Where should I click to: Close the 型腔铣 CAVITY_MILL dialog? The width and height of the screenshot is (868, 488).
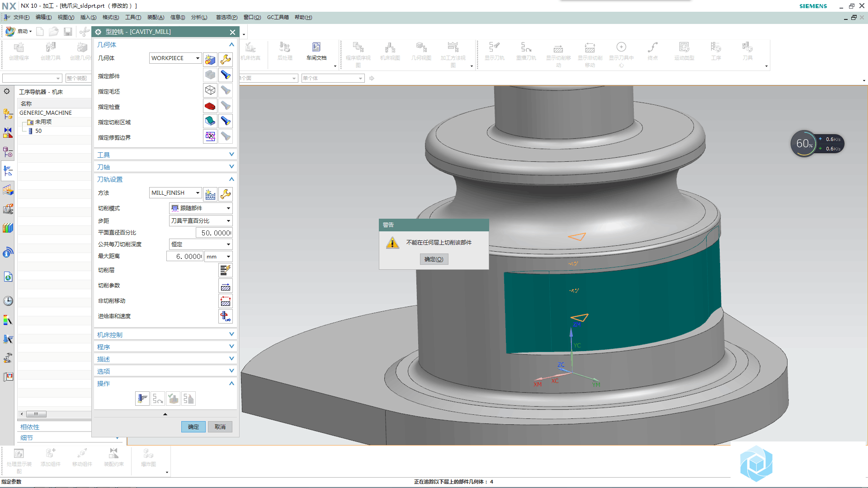pyautogui.click(x=232, y=32)
